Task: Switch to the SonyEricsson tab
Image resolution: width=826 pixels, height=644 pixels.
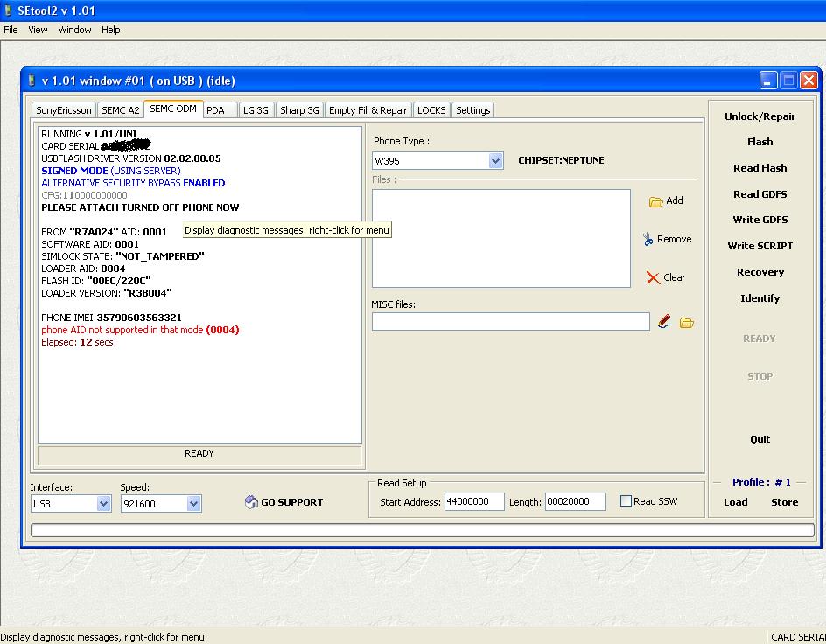Action: [64, 110]
